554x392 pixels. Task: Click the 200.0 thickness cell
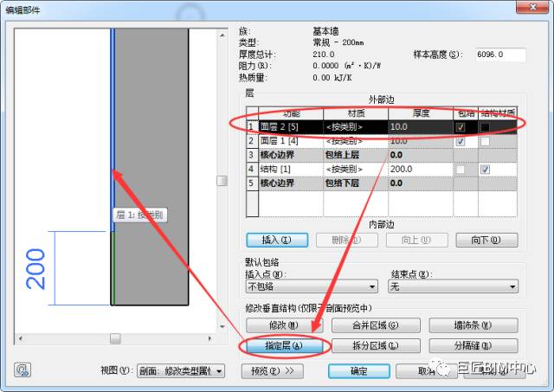[x=421, y=169]
